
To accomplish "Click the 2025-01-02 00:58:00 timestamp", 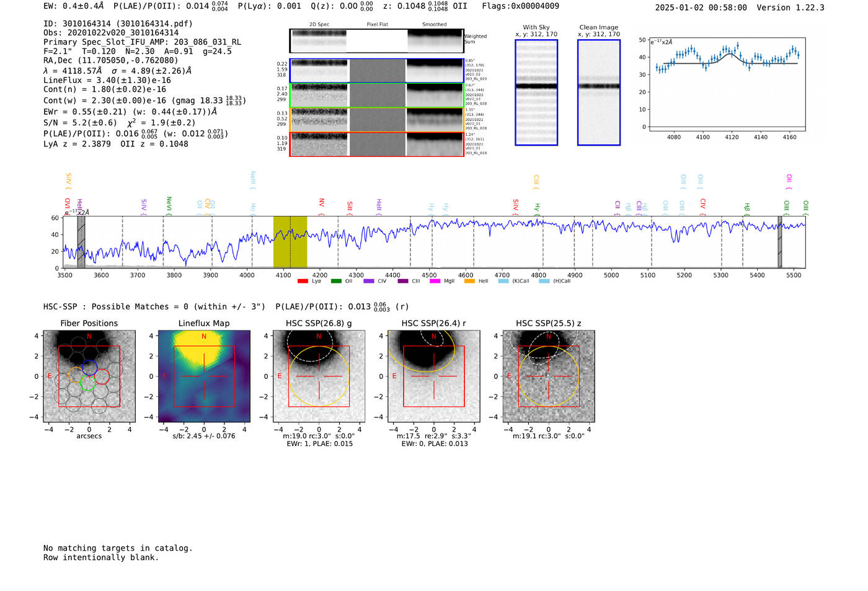I will [701, 7].
